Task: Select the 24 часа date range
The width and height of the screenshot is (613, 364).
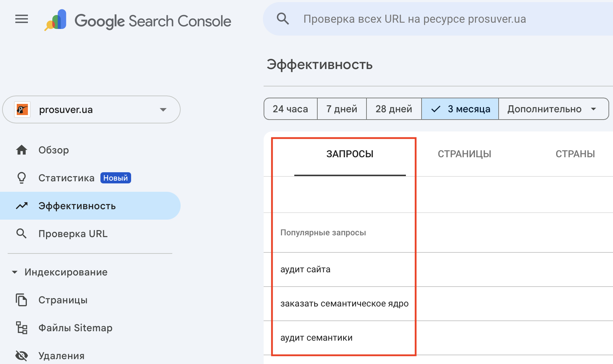Action: point(290,109)
